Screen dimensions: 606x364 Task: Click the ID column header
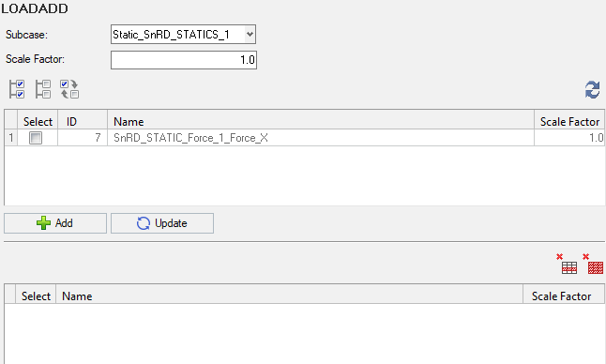[x=83, y=122]
